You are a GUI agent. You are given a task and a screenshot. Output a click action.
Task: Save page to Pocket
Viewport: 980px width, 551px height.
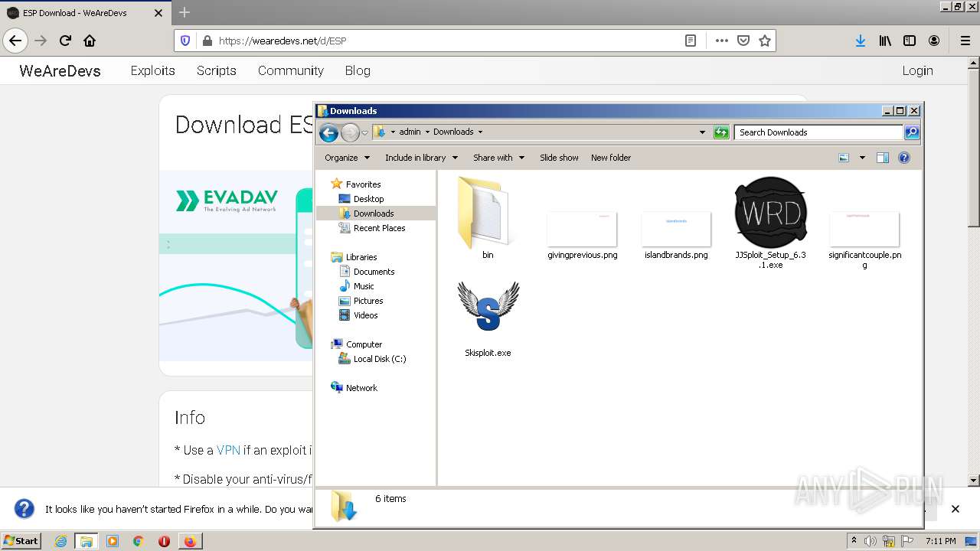click(x=743, y=41)
